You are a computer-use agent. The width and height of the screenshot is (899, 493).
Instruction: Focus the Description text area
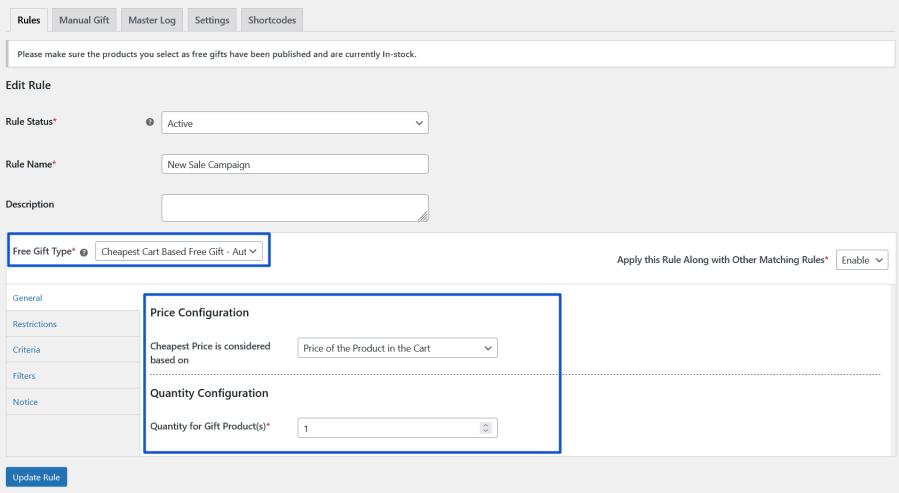[294, 207]
